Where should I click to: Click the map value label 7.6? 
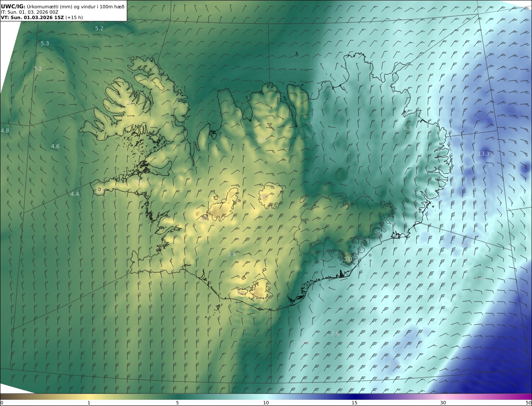335,334
